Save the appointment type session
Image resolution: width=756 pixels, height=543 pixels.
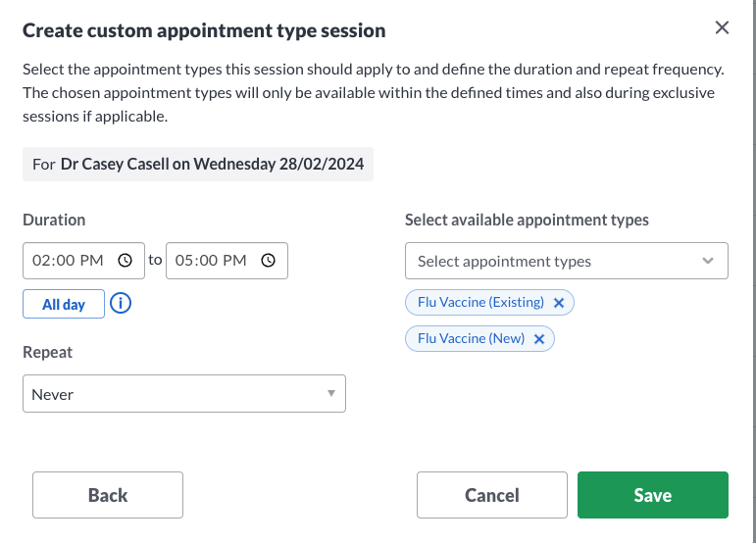click(x=653, y=495)
